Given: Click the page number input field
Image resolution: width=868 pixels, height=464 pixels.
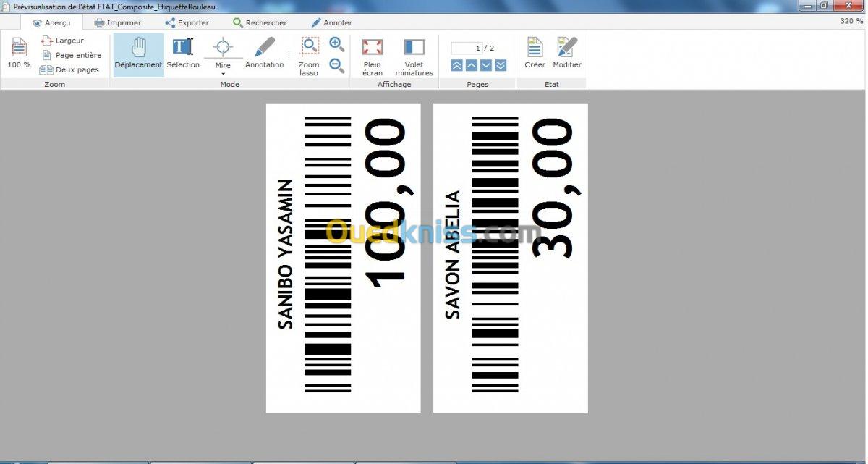Looking at the screenshot, I should point(467,48).
